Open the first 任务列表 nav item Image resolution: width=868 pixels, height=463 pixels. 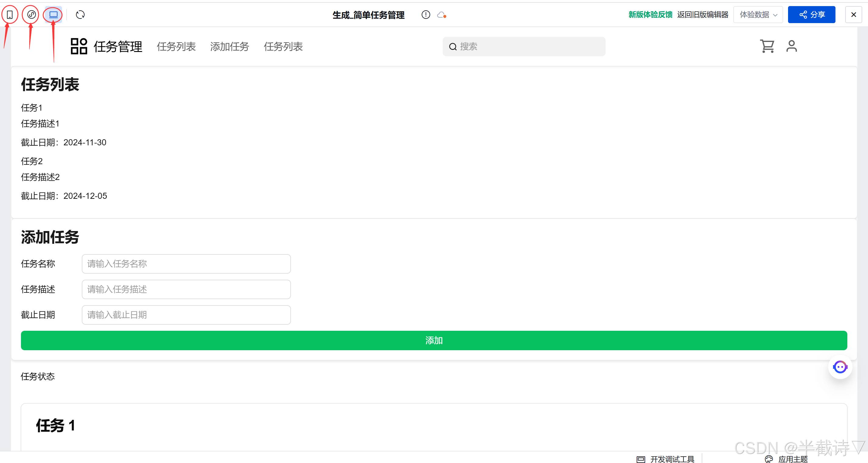pos(176,47)
